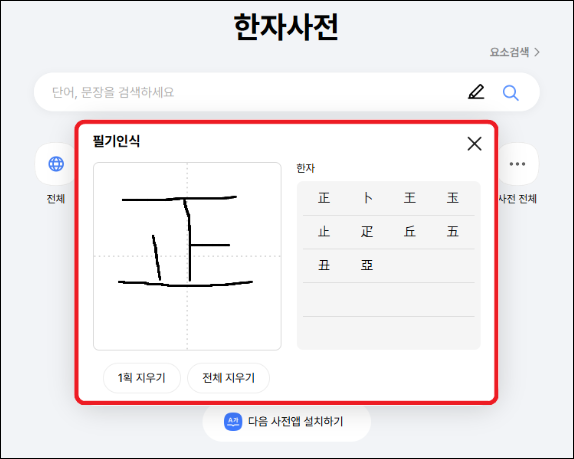Viewport: 574px width, 459px height.
Task: Close the 필기인식 handwriting panel
Action: 474,144
